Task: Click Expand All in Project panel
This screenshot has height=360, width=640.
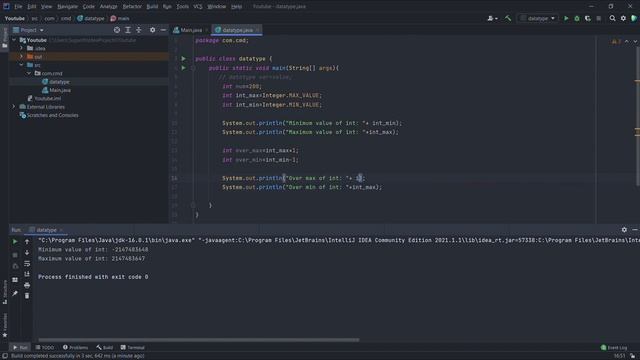Action: (x=128, y=30)
